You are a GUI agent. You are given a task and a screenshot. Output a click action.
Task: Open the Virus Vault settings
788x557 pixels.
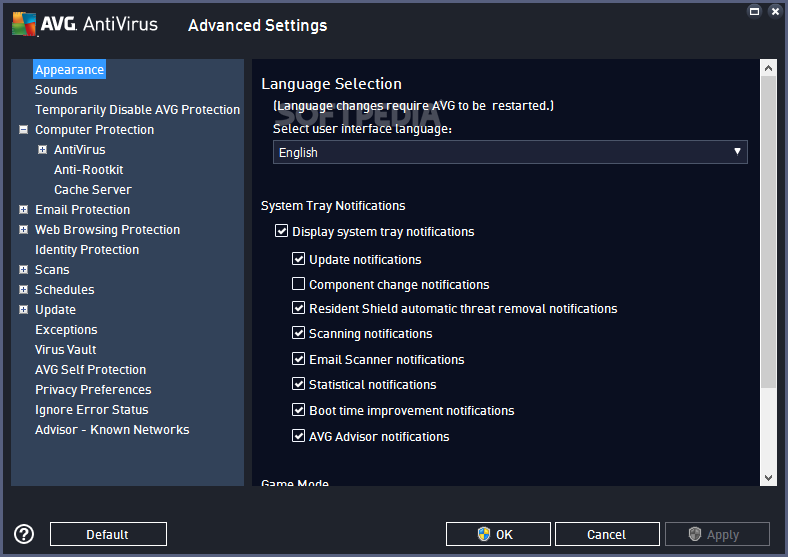click(65, 350)
